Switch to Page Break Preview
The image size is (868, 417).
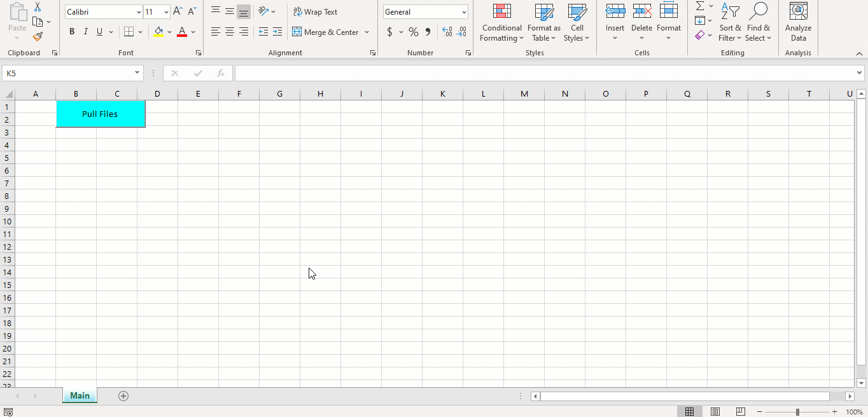(741, 412)
